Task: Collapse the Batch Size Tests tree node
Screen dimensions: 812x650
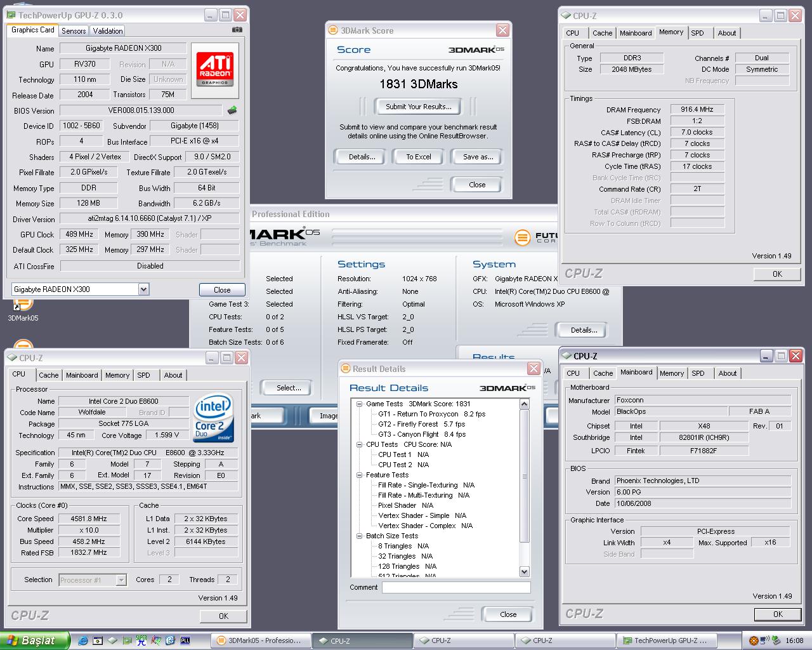Action: (359, 536)
